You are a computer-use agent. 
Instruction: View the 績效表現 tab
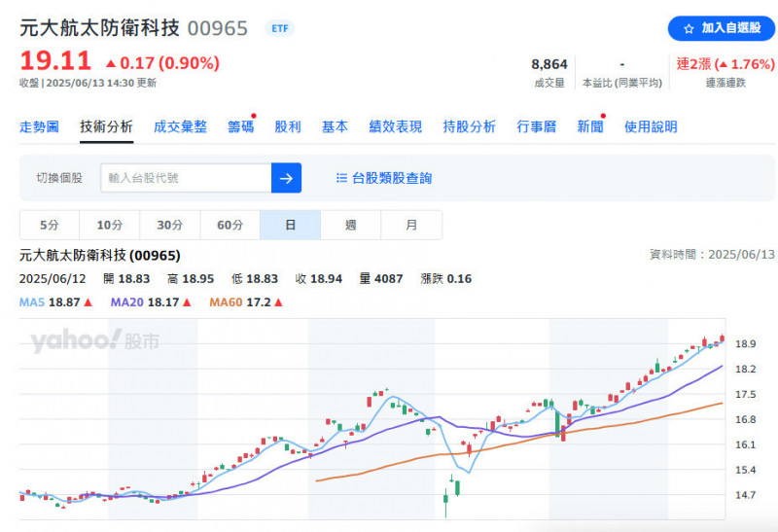pos(396,126)
